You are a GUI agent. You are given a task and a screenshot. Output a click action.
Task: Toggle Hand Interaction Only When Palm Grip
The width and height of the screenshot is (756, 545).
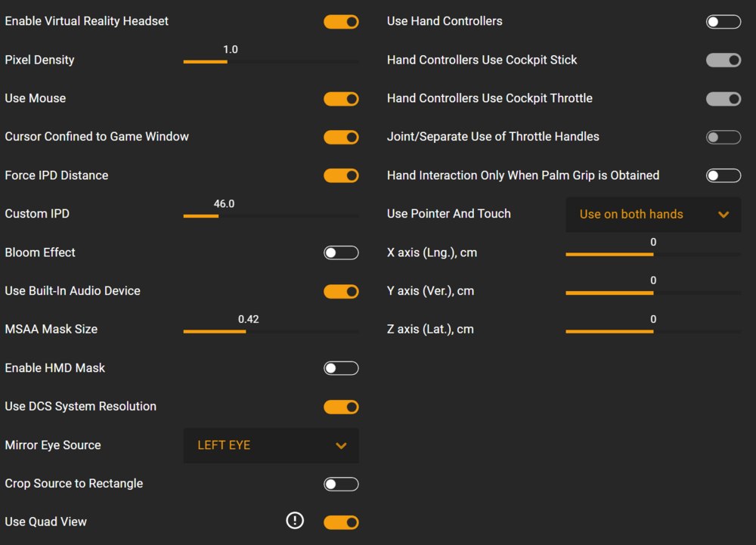tap(723, 176)
